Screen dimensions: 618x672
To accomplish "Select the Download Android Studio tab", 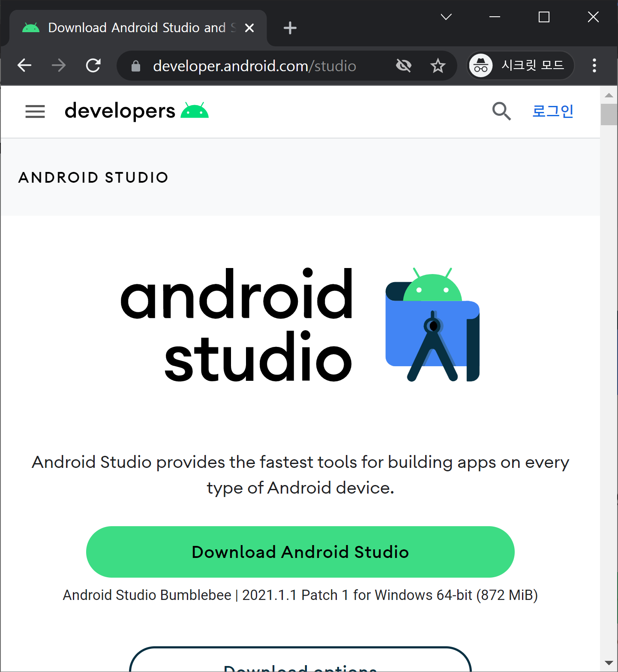I will coord(138,28).
